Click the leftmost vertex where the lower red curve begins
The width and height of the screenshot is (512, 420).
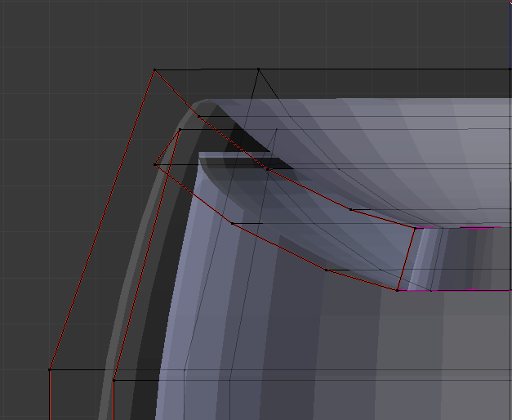pos(155,164)
